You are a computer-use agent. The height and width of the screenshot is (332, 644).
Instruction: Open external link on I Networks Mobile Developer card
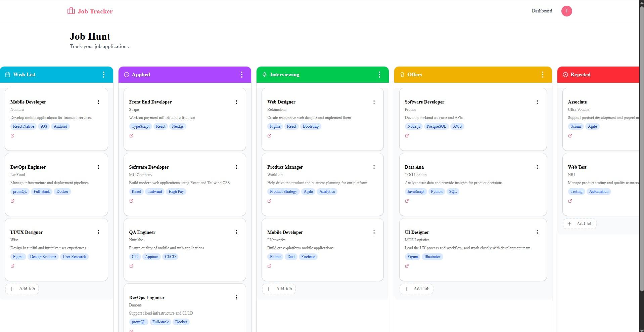click(269, 266)
